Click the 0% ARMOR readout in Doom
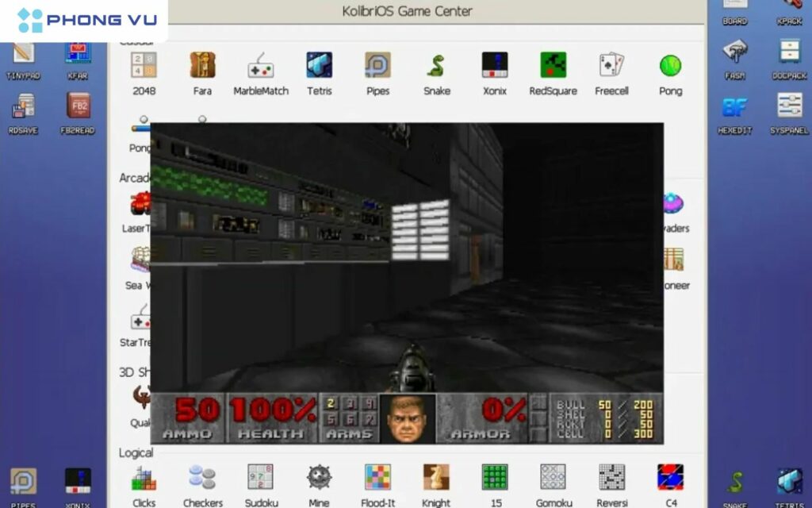 (x=481, y=418)
